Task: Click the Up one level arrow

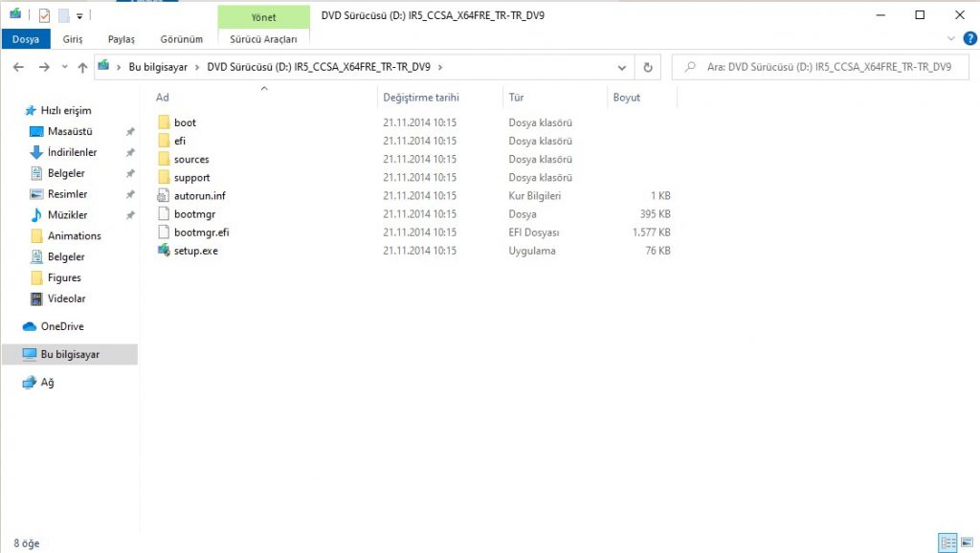Action: click(82, 67)
